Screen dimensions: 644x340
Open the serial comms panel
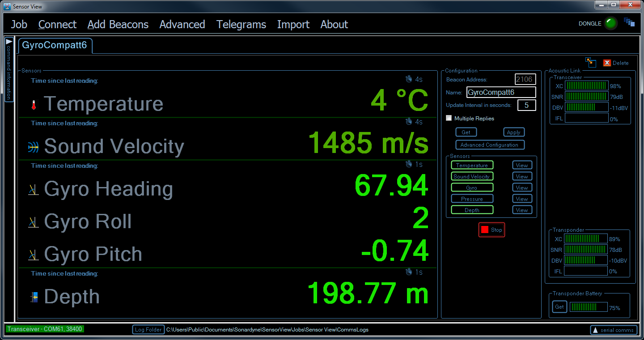tap(613, 330)
